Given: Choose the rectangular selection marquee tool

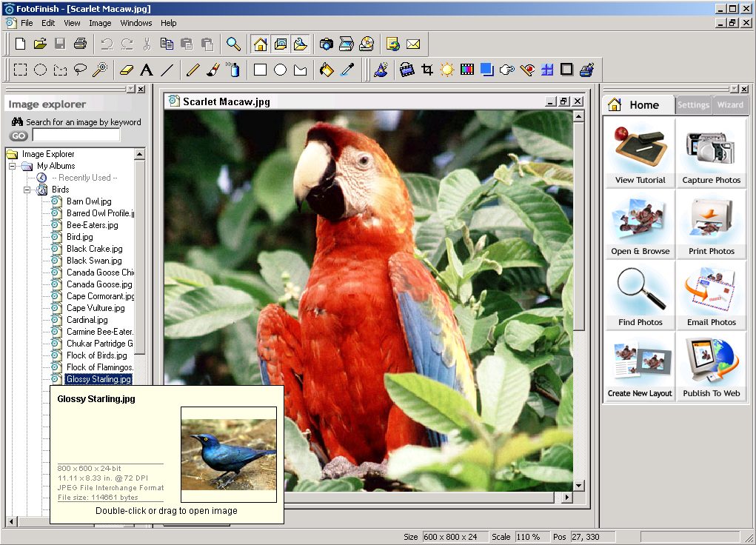Looking at the screenshot, I should (x=19, y=69).
